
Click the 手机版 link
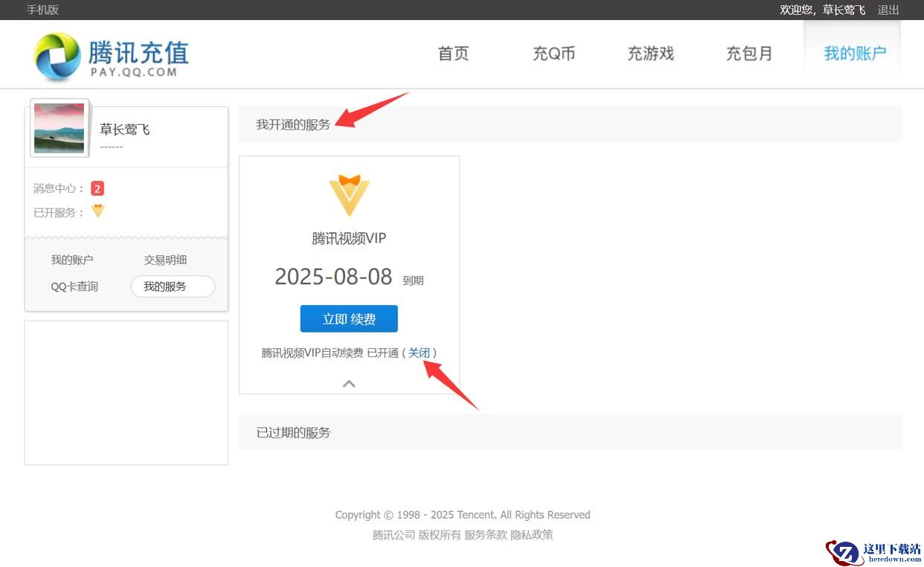tap(42, 10)
